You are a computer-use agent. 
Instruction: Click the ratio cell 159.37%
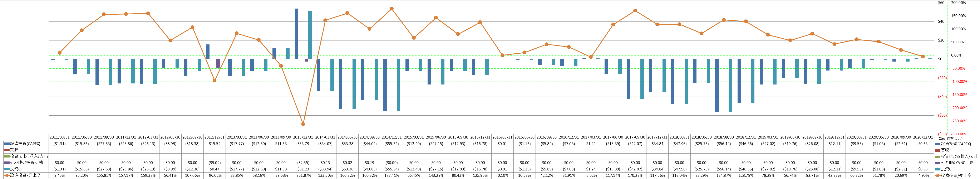click(148, 176)
